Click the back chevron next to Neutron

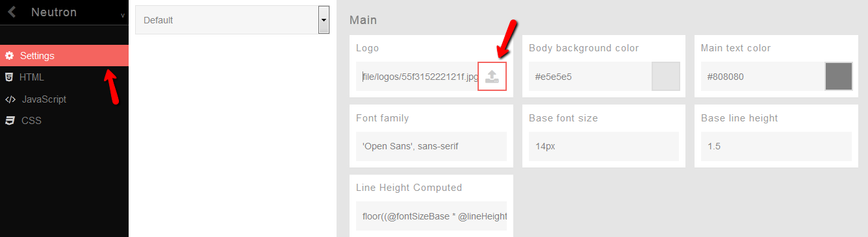click(12, 12)
